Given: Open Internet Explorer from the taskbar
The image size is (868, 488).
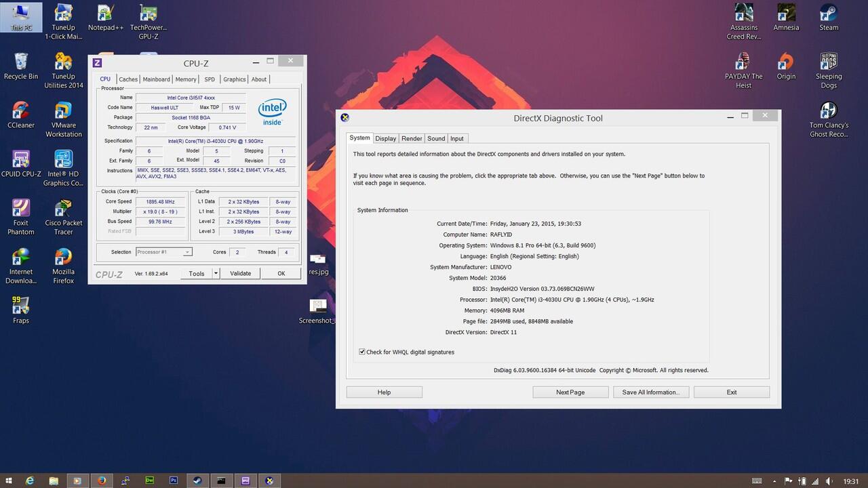Looking at the screenshot, I should point(30,481).
